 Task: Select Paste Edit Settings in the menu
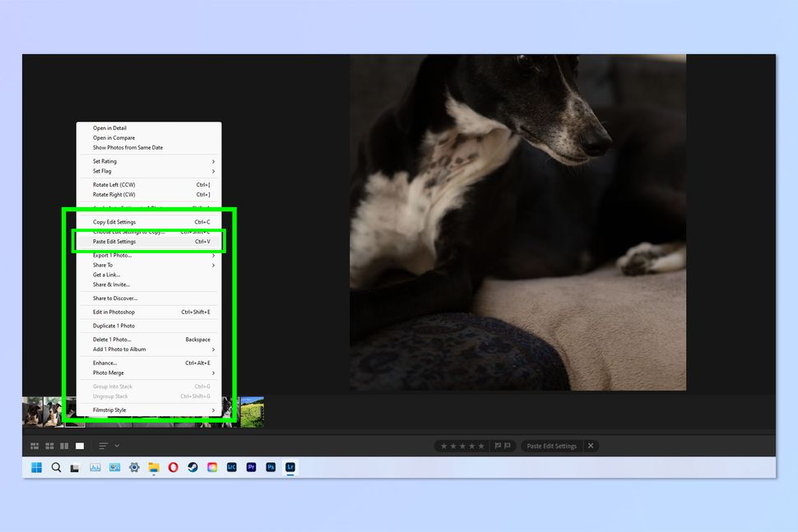tap(132, 242)
